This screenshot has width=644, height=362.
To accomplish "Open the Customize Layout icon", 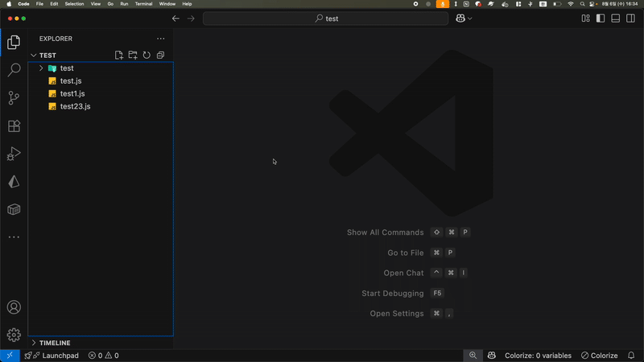I will click(585, 19).
